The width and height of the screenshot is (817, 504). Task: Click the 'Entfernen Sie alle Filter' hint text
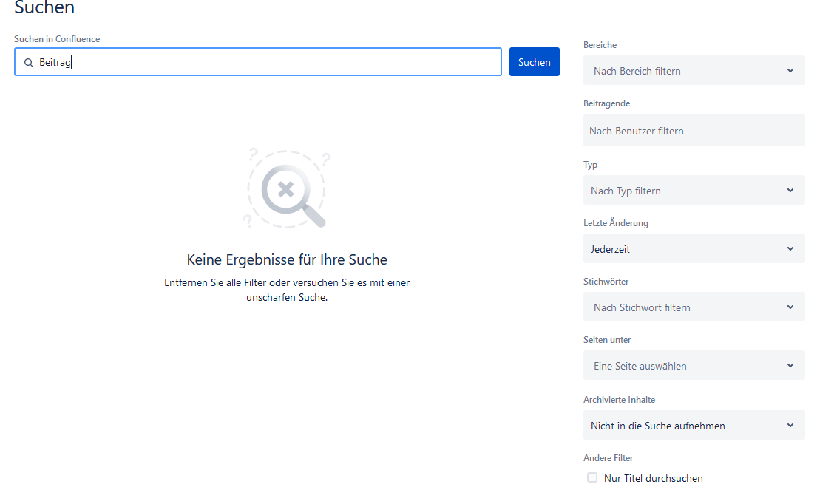click(x=287, y=290)
